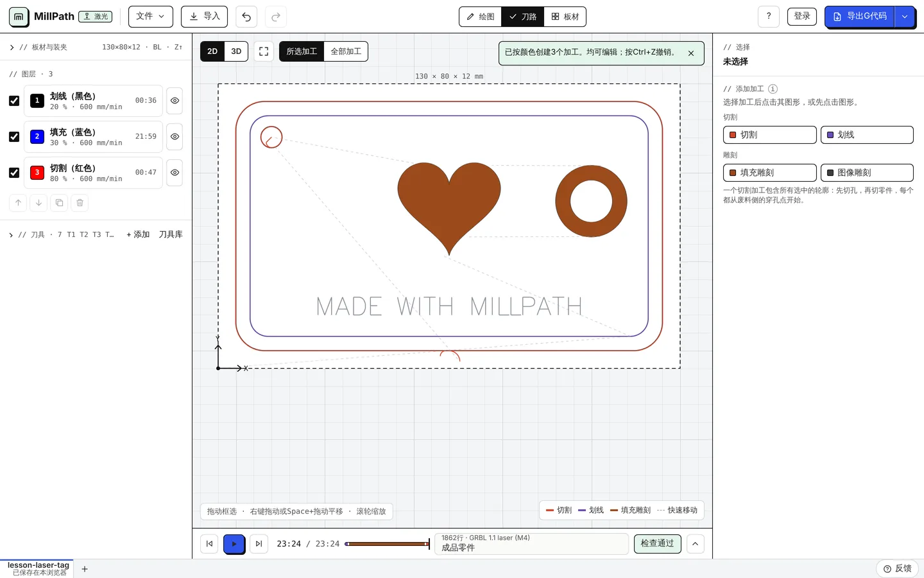Screen dimensions: 924x578
Task: Delete the selected layer
Action: [x=80, y=203]
